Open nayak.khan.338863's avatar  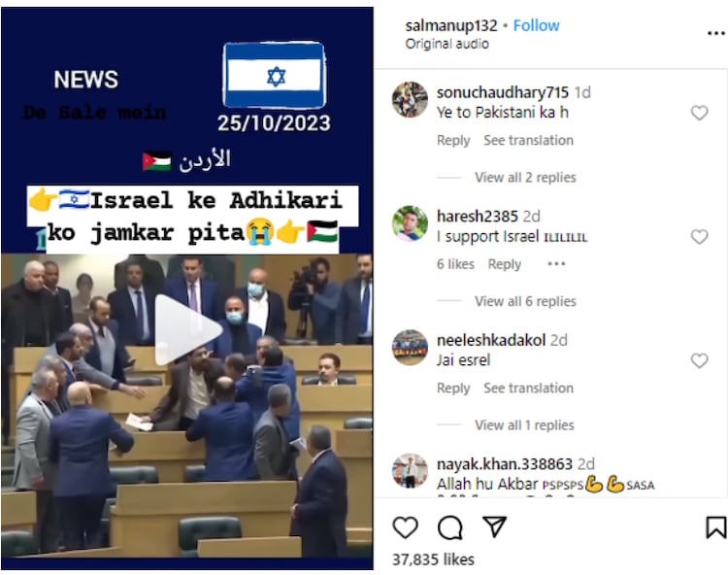pos(410,471)
